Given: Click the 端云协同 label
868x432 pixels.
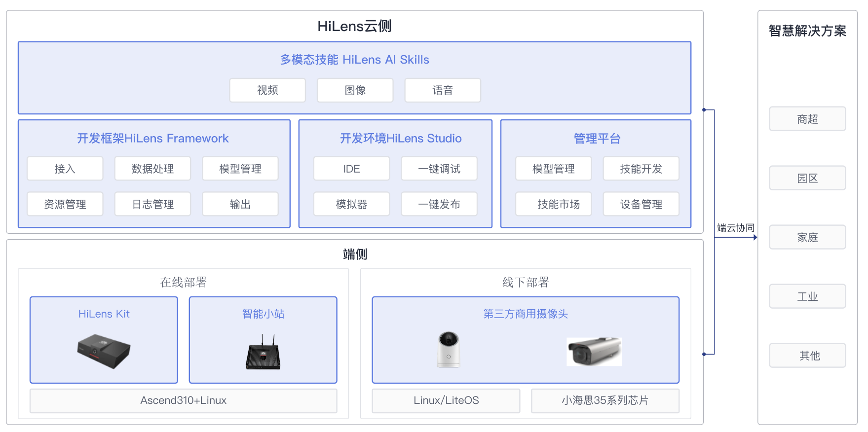Looking at the screenshot, I should click(x=736, y=228).
